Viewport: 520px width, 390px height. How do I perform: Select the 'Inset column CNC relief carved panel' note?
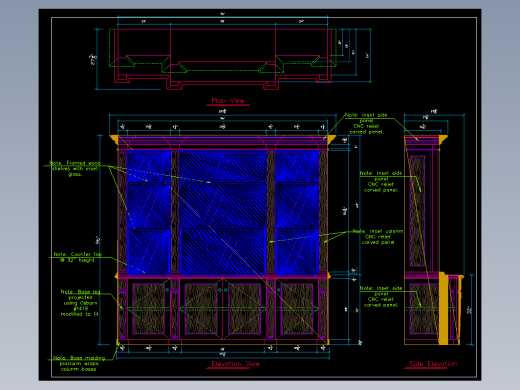[378, 237]
